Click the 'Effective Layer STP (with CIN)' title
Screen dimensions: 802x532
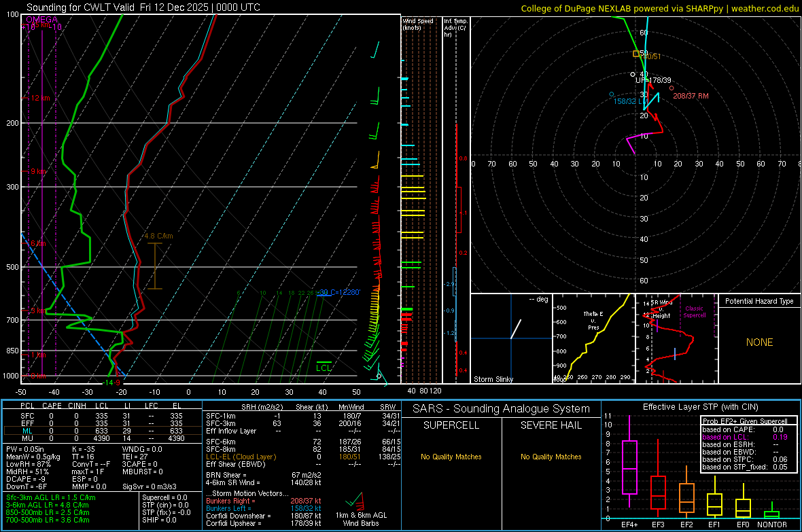[700, 407]
